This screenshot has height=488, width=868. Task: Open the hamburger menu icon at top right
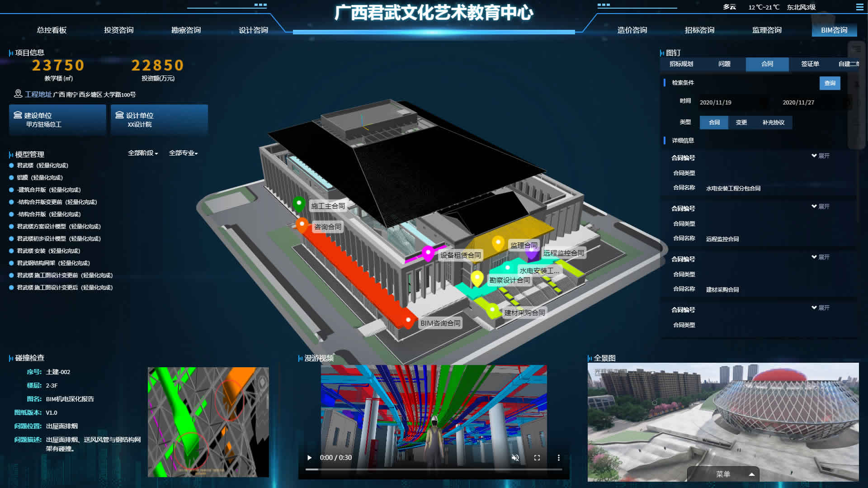pyautogui.click(x=859, y=7)
